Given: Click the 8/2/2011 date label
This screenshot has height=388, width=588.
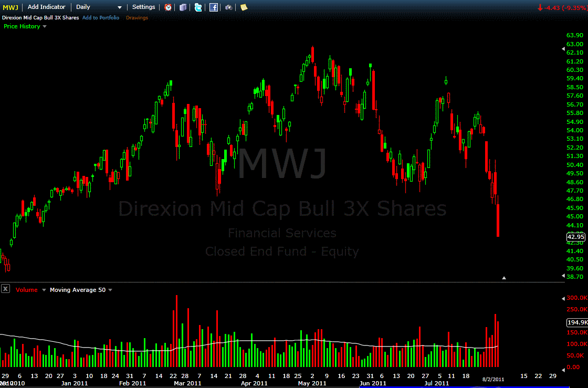Looking at the screenshot, I should click(493, 380).
